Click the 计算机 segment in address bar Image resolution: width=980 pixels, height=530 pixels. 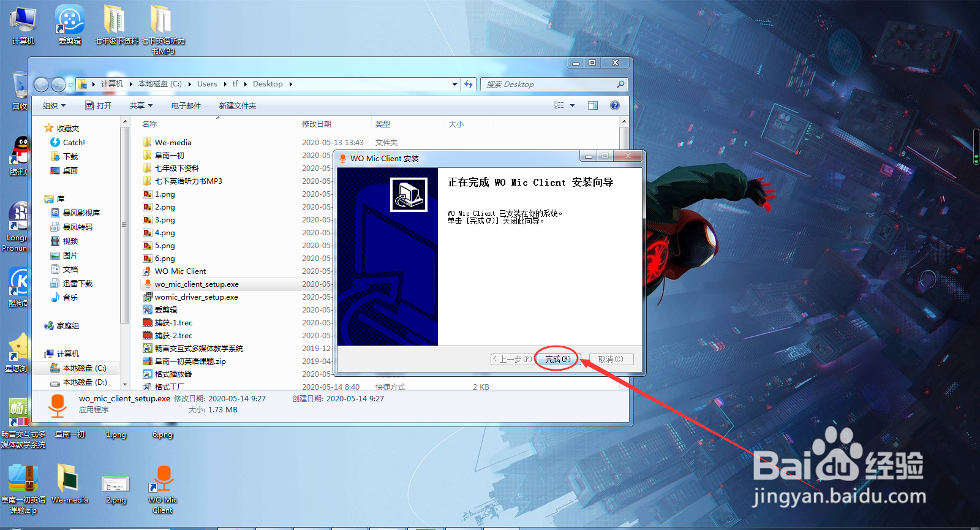point(112,84)
